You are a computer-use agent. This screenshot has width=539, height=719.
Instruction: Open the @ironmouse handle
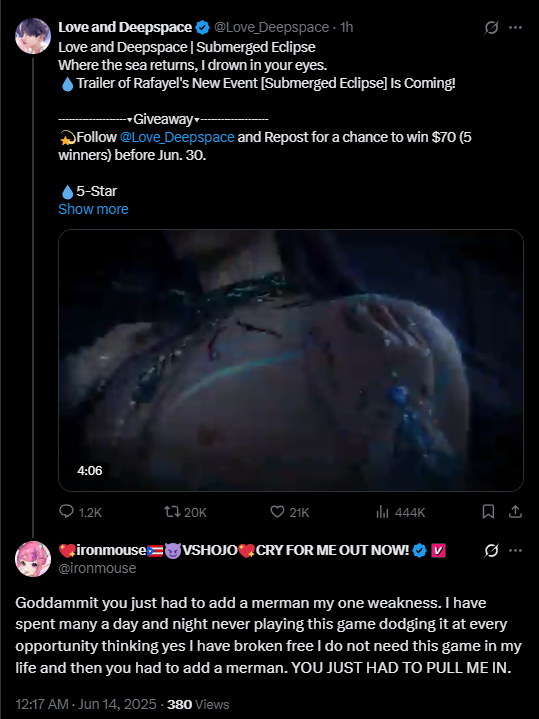coord(97,568)
